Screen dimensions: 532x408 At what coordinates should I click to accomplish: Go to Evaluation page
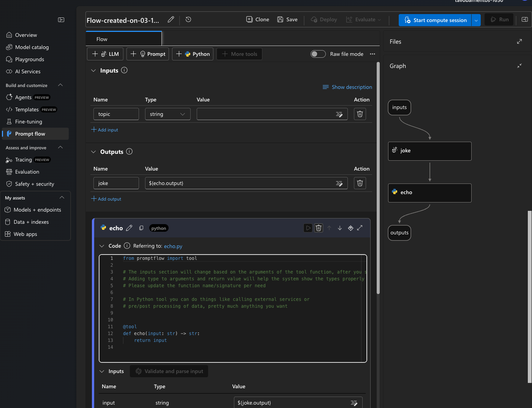[x=35, y=172]
